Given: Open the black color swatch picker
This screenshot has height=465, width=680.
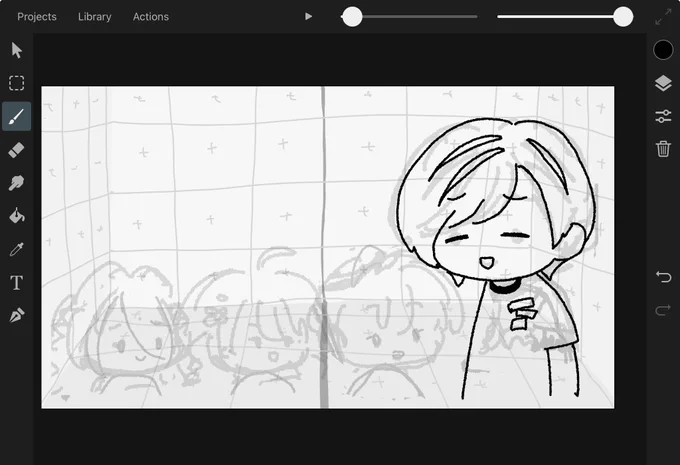Looking at the screenshot, I should click(663, 50).
